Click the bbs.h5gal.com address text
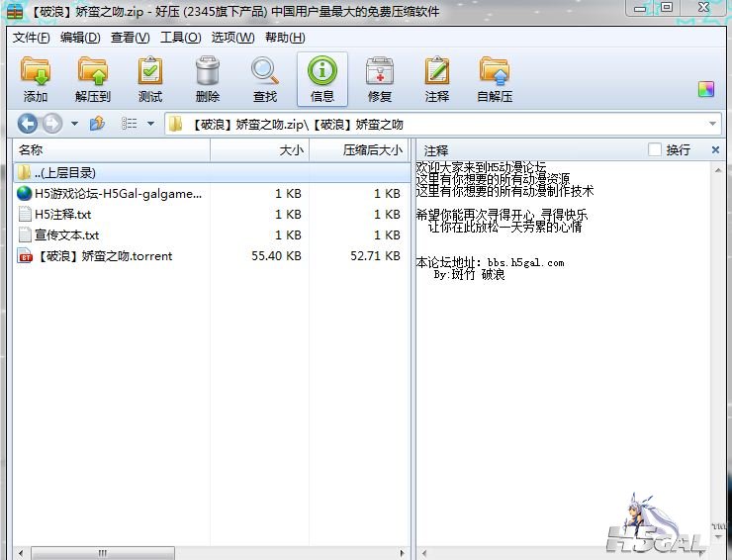This screenshot has height=560, width=732. 525,262
